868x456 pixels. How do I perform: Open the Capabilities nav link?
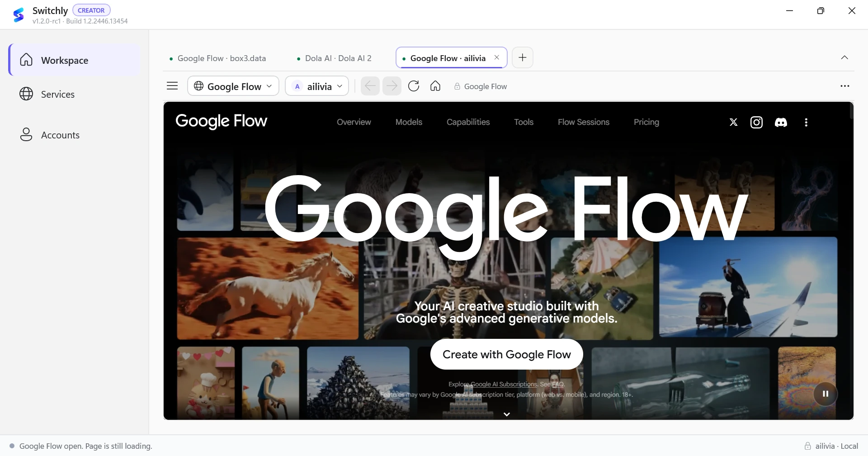pos(468,122)
